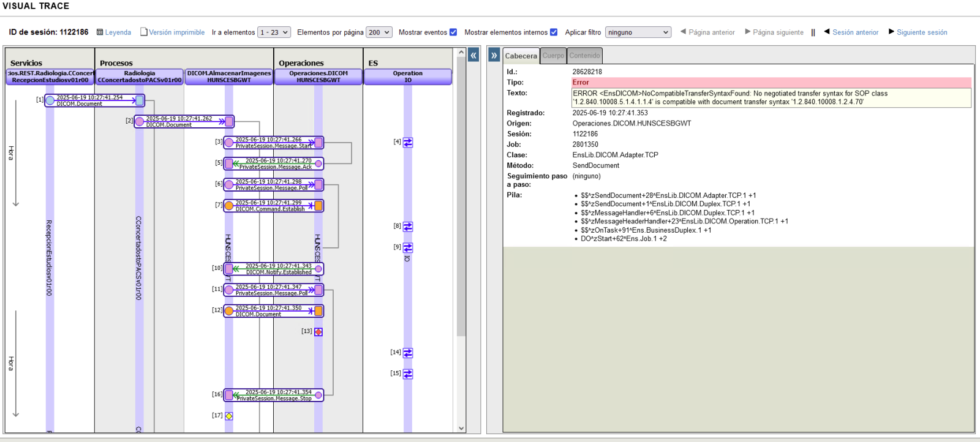Click DICOM.AlmacenarImagenes HUNSCESBGWT header
This screenshot has width=980, height=442.
[229, 77]
